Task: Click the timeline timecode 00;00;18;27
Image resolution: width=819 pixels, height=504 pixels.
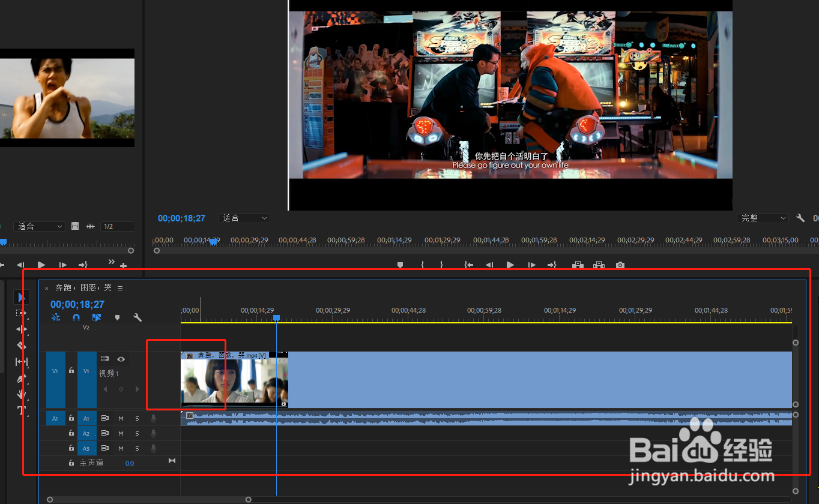Action: [77, 304]
